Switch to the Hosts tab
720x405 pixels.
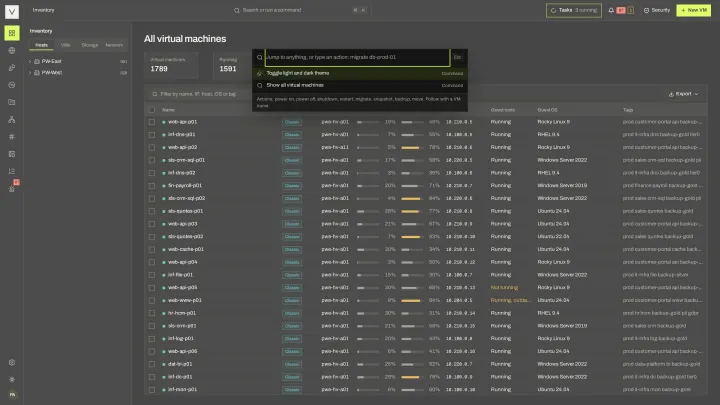click(x=41, y=45)
